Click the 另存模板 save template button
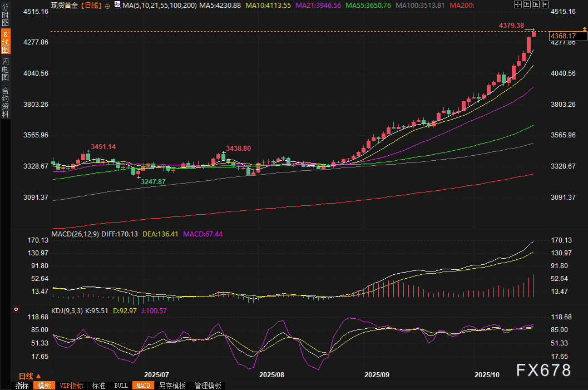Viewport: 588px width, 390px height. [x=172, y=386]
